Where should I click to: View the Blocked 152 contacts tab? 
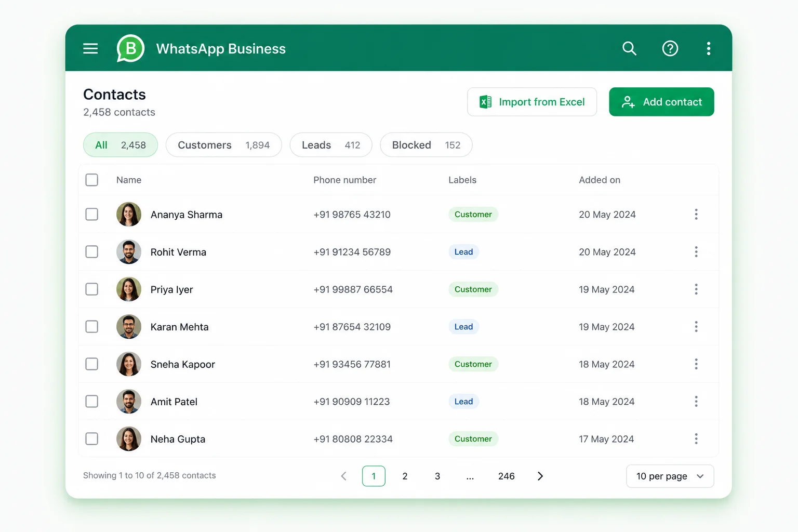tap(426, 145)
